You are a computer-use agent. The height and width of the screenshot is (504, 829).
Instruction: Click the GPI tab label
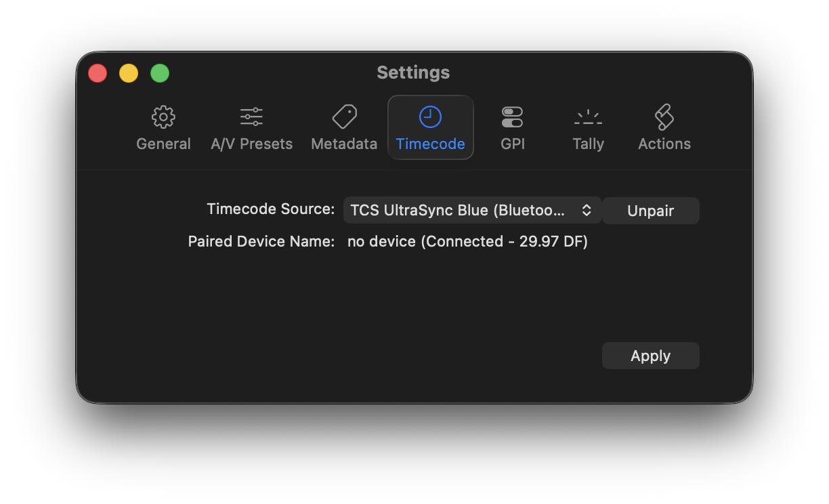(512, 144)
